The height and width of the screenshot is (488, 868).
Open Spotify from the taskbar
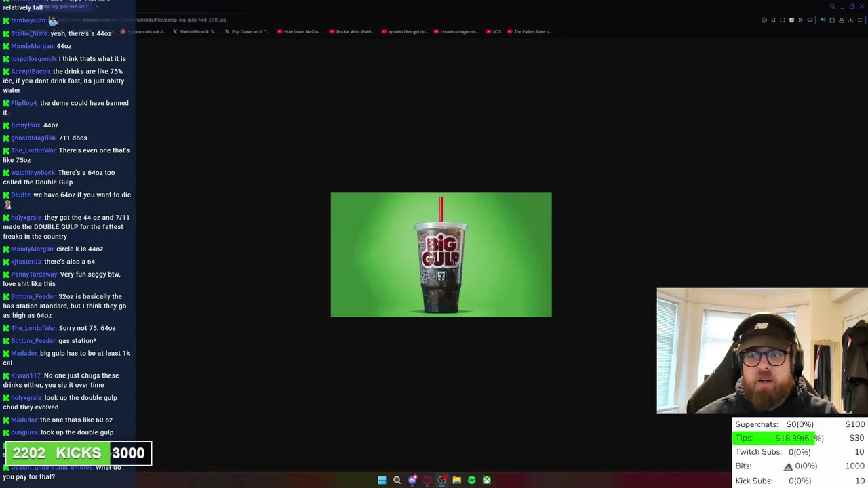[x=472, y=480]
